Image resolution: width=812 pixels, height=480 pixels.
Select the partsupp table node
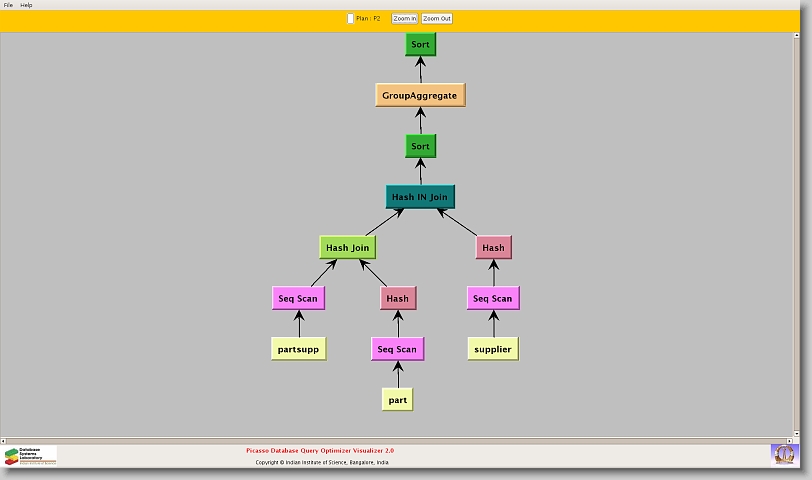point(298,349)
